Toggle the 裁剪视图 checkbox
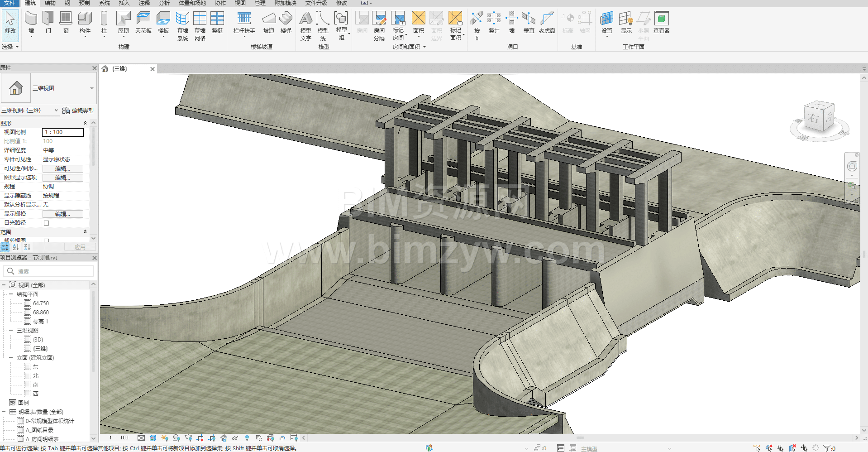The width and height of the screenshot is (868, 452). (x=46, y=240)
